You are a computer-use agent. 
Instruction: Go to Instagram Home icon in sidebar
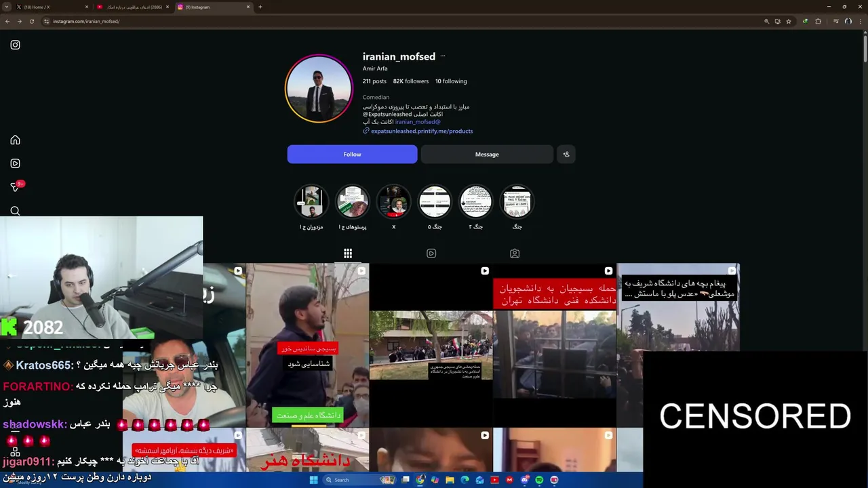click(x=15, y=140)
